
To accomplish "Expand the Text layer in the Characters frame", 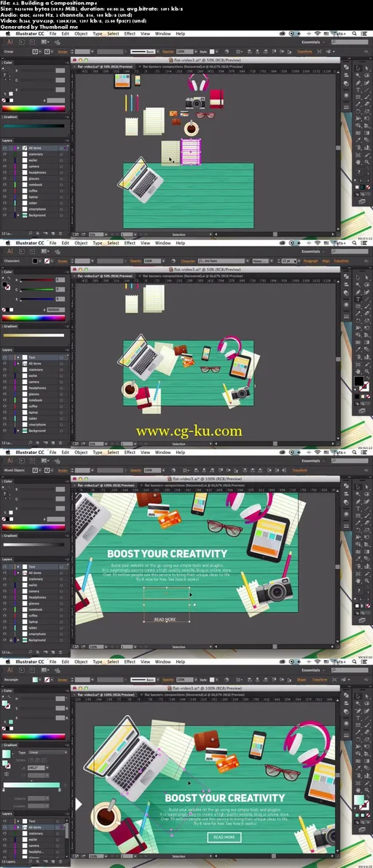I will 18,358.
